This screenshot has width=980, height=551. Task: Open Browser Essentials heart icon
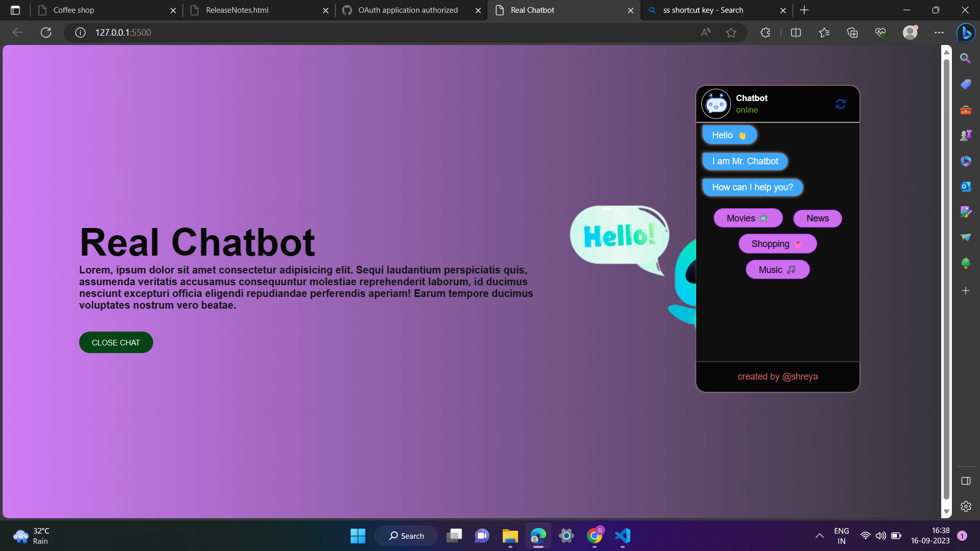[880, 32]
